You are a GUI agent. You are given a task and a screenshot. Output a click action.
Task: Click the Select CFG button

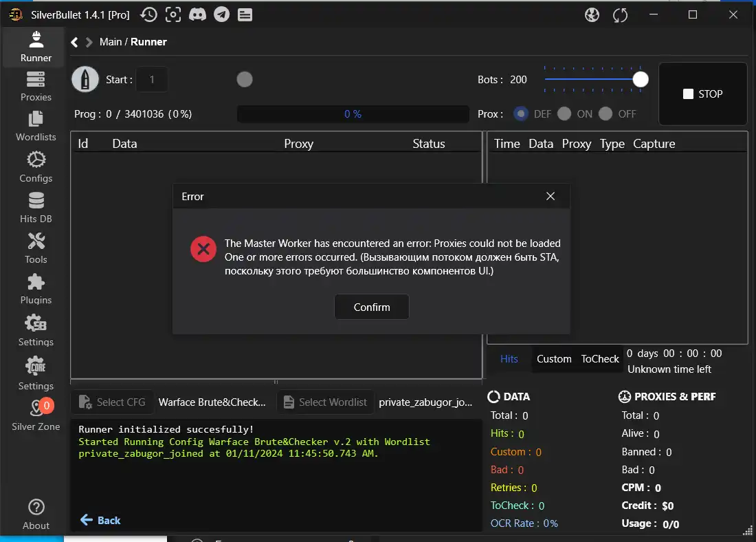[112, 402]
